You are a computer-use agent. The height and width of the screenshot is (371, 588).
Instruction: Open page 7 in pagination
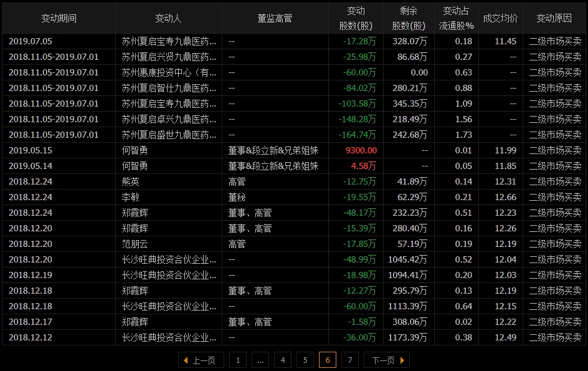pos(350,360)
